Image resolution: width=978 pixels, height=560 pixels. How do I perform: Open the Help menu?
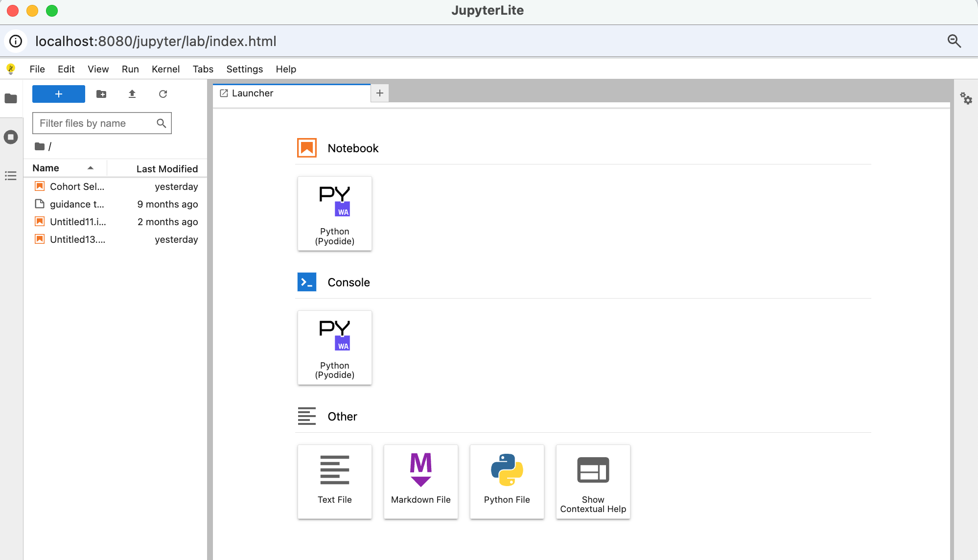coord(286,69)
